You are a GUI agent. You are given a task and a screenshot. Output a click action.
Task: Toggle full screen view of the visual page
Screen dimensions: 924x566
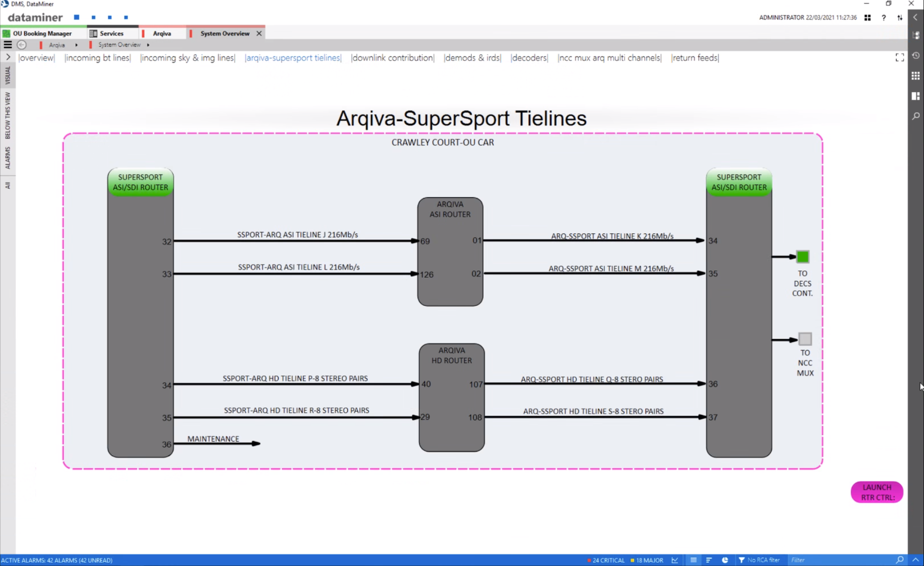(899, 58)
